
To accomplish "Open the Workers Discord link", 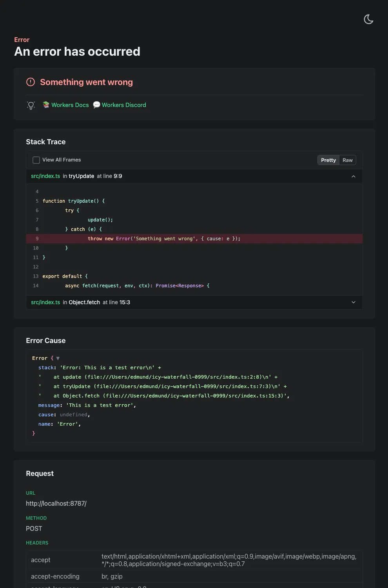I will 124,105.
